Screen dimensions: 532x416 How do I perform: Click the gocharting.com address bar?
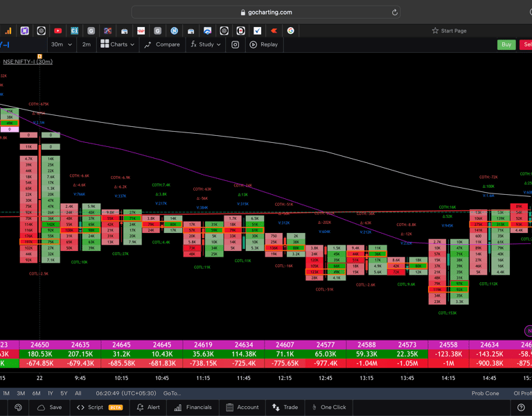coord(266,12)
